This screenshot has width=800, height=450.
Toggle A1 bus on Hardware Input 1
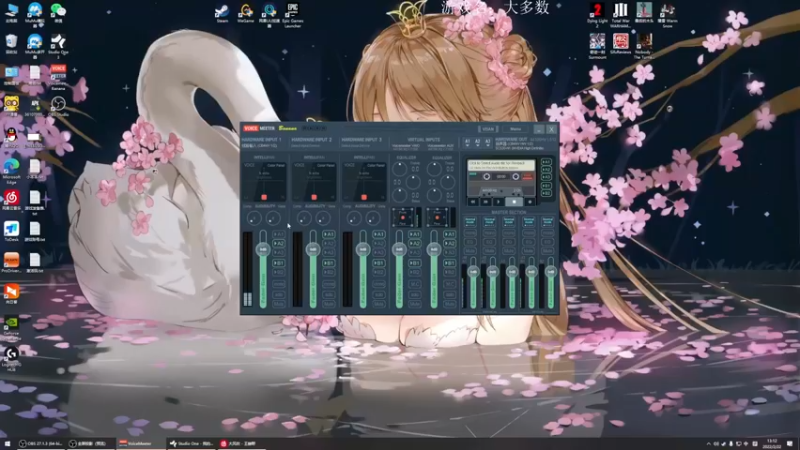(279, 234)
